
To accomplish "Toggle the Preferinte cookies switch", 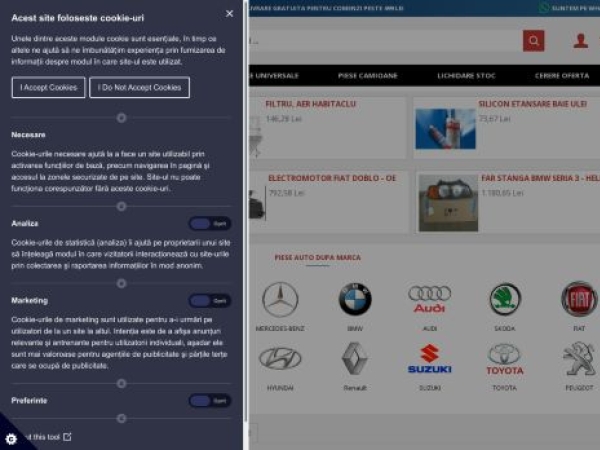I will (x=210, y=401).
